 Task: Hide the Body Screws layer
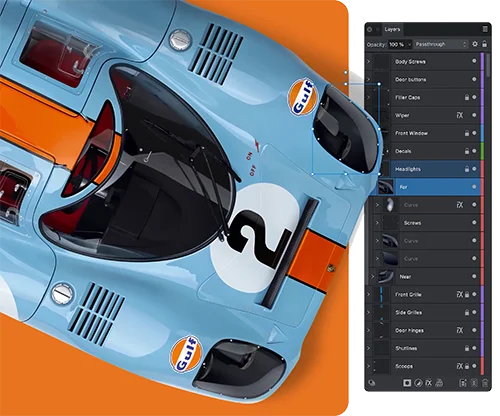click(x=474, y=61)
